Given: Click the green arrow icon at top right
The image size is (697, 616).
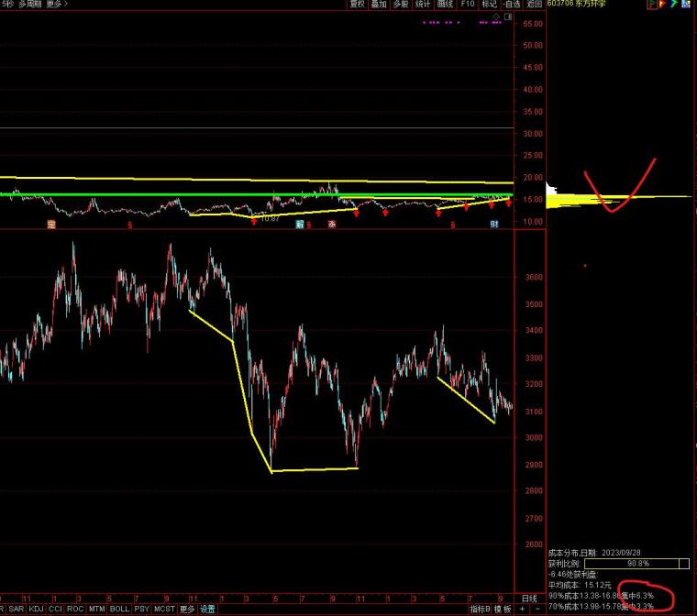Looking at the screenshot, I should pyautogui.click(x=674, y=4).
